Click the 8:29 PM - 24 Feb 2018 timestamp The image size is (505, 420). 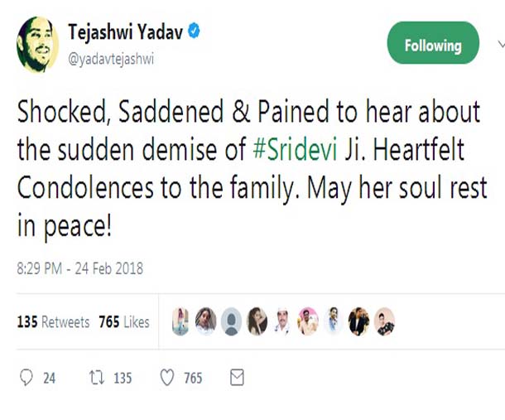[x=80, y=268]
